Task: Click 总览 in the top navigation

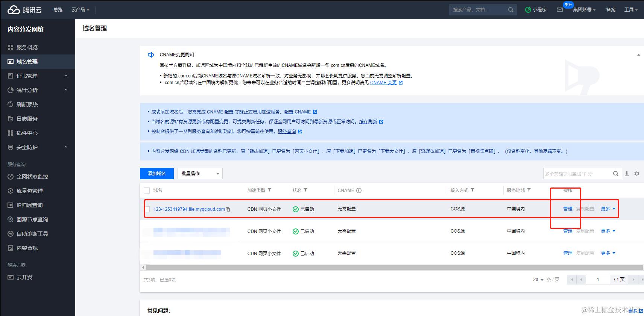Action: point(58,10)
